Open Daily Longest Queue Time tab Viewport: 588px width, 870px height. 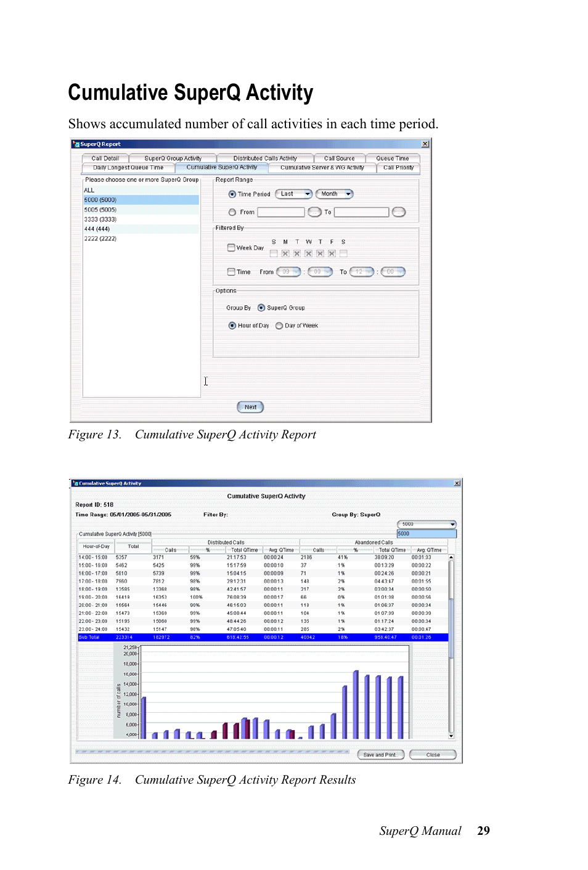pos(128,168)
